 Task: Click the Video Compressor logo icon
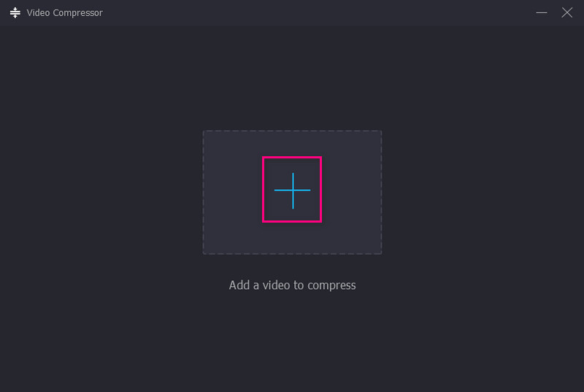point(15,12)
